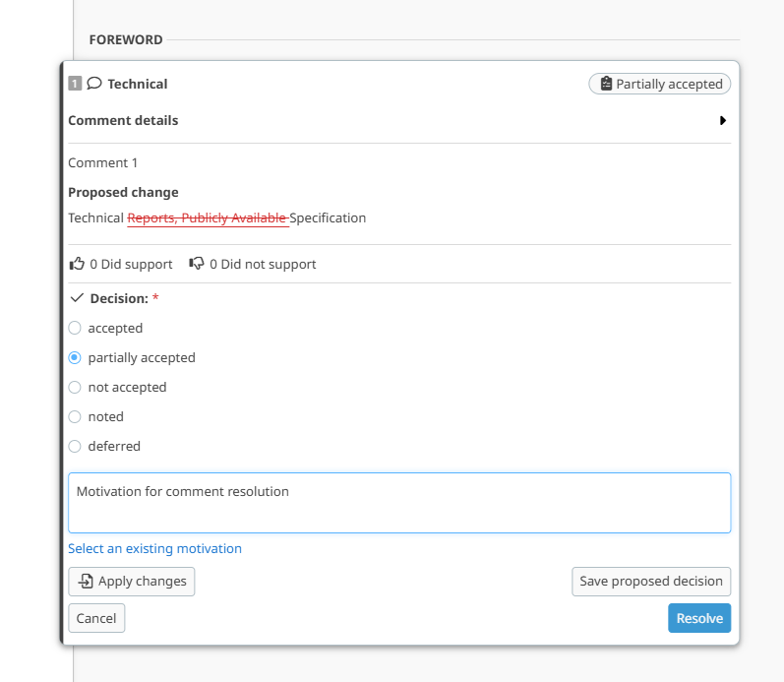This screenshot has height=682, width=784.
Task: Open the Select an existing motivation link
Action: (x=154, y=548)
